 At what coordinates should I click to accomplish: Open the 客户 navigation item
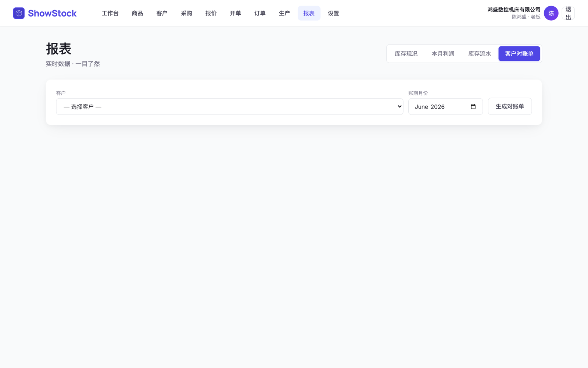162,13
